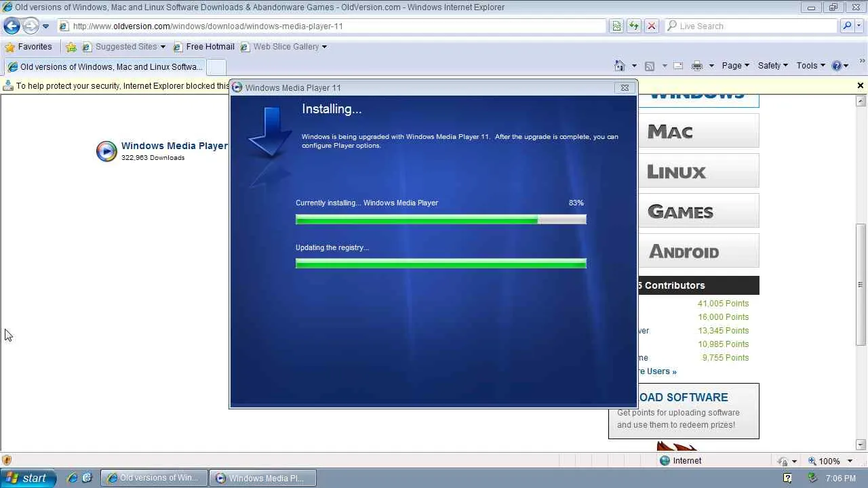Click the address bar URL field

coord(332,26)
